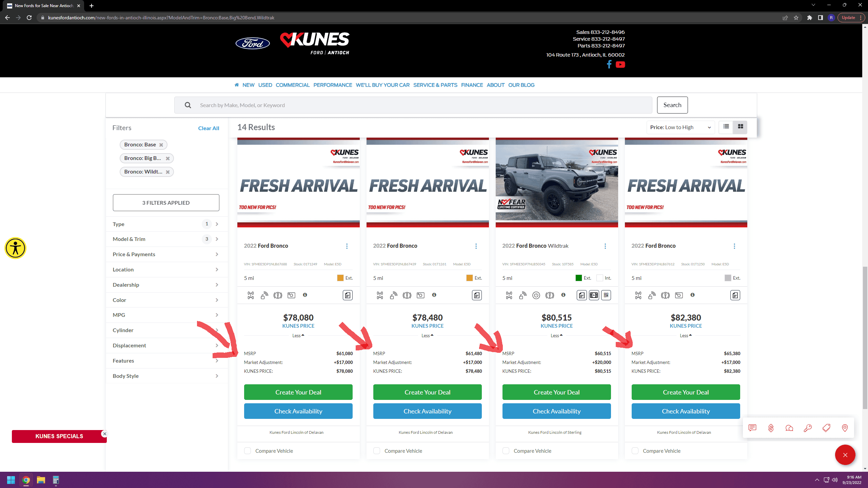Collapse price details with Less on $78,080 card

tap(298, 335)
